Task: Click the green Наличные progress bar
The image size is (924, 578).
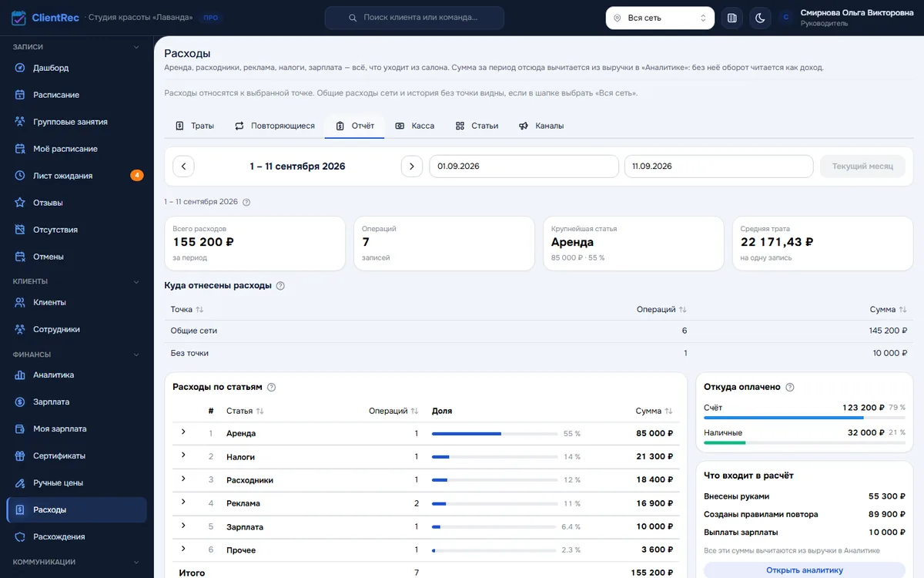Action: click(x=805, y=443)
